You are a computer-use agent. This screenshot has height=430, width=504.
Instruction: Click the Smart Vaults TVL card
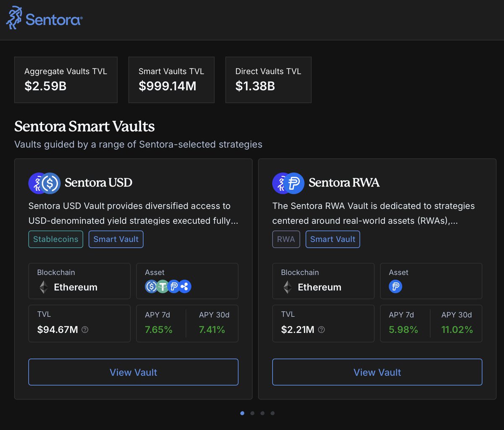[x=171, y=80]
